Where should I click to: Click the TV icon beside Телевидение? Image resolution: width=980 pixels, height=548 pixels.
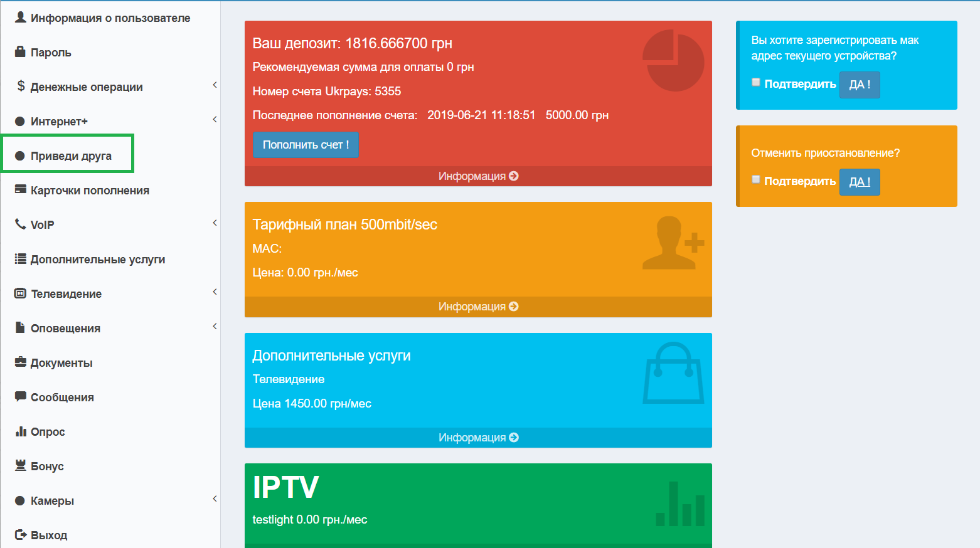(x=20, y=293)
